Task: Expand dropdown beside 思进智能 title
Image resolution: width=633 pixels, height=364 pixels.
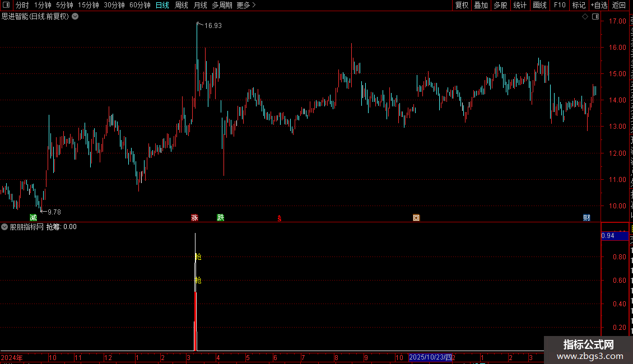Action: (x=75, y=17)
